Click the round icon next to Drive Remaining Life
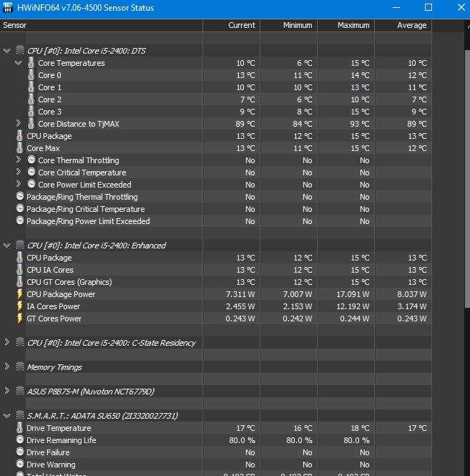The height and width of the screenshot is (476, 470). coord(20,440)
